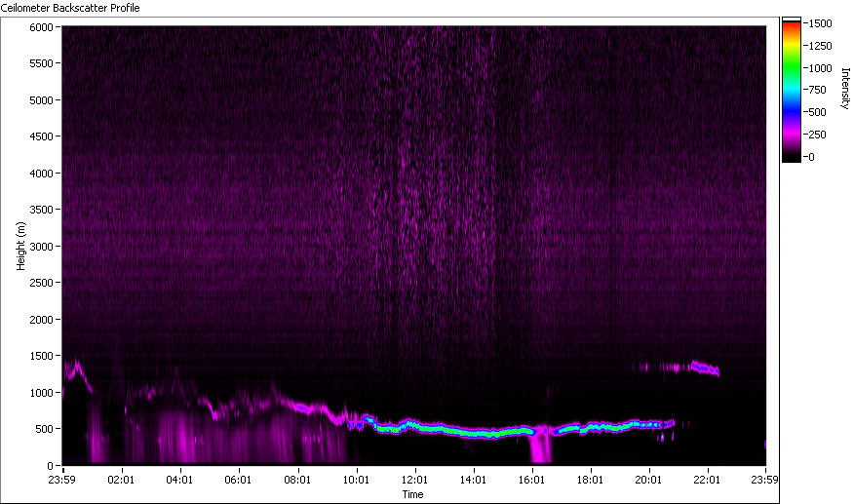854x504 pixels.
Task: Select the 5500 height axis value
Action: [x=41, y=63]
